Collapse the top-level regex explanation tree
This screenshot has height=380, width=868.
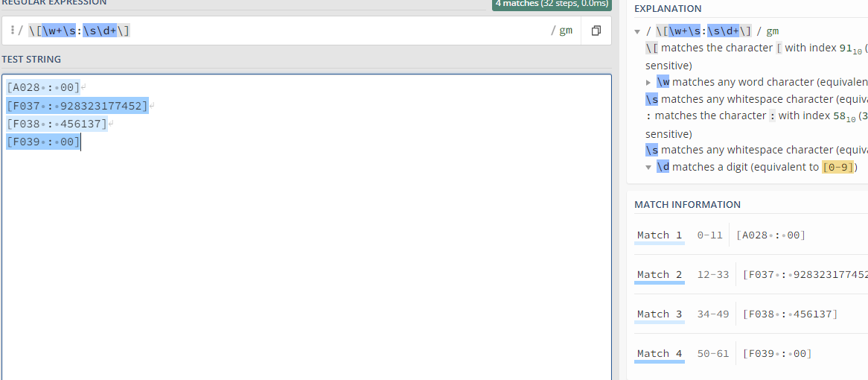pyautogui.click(x=637, y=31)
